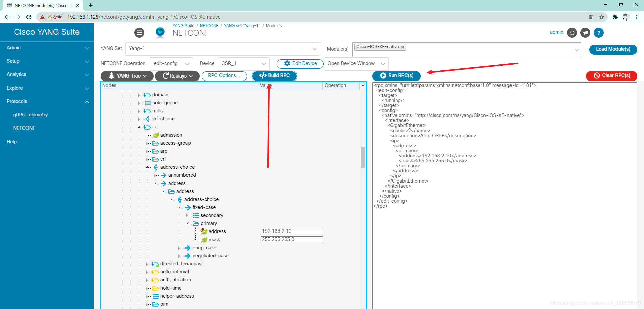Open browser extensions puzzle icon

615,17
